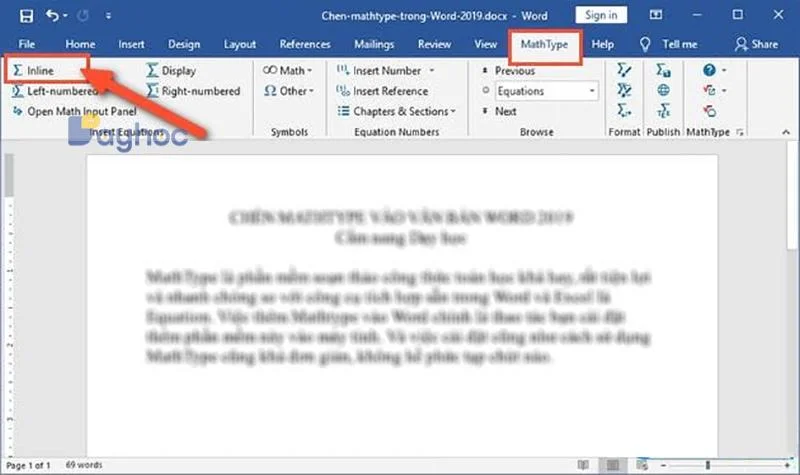The width and height of the screenshot is (800, 475).
Task: Switch to the References tab
Action: coord(305,44)
